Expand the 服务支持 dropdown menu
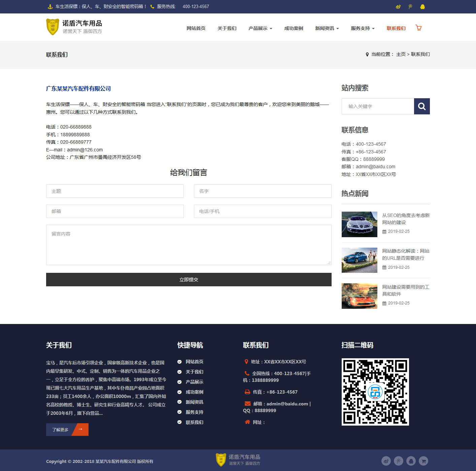This screenshot has height=471, width=476. click(363, 28)
